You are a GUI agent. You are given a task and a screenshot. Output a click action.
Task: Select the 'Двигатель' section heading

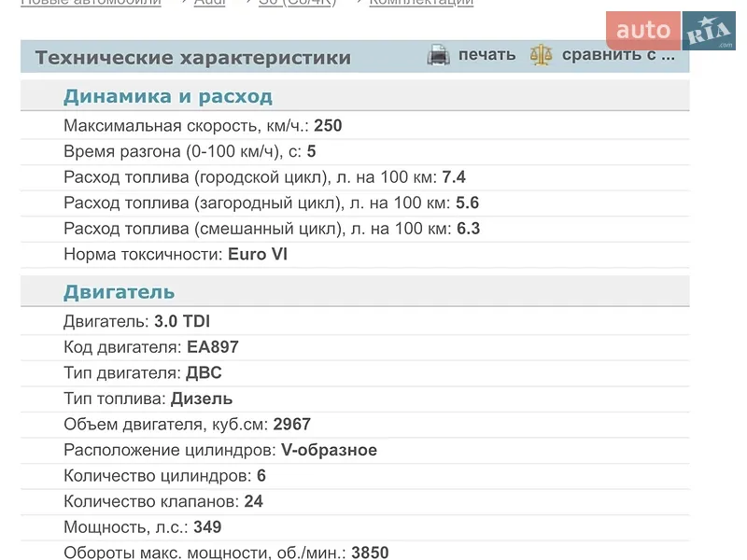click(120, 292)
